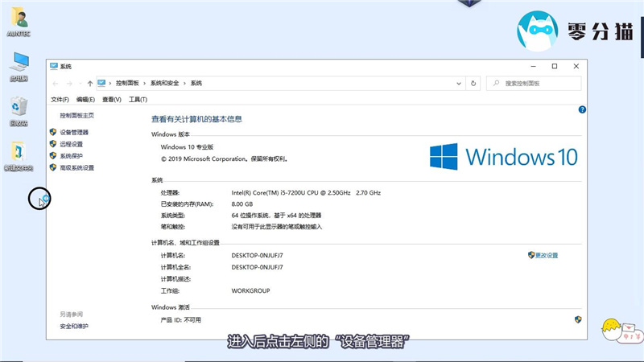Click 控制面板 in the breadcrumb path
Screen dimensions: 644x362
tap(127, 83)
